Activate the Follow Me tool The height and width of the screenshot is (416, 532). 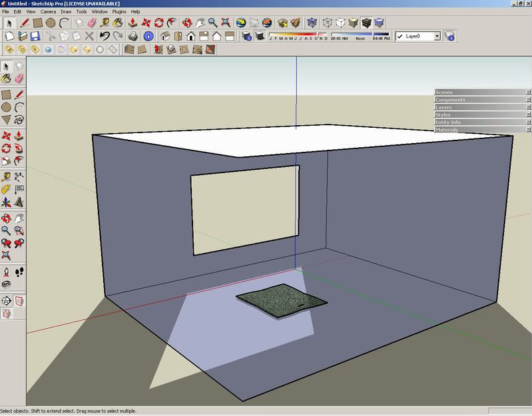point(19,148)
